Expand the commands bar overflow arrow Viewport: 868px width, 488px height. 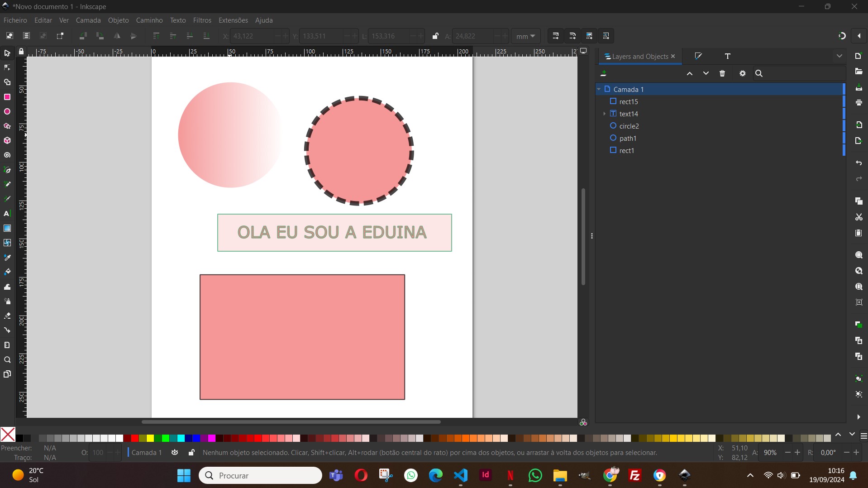click(858, 417)
